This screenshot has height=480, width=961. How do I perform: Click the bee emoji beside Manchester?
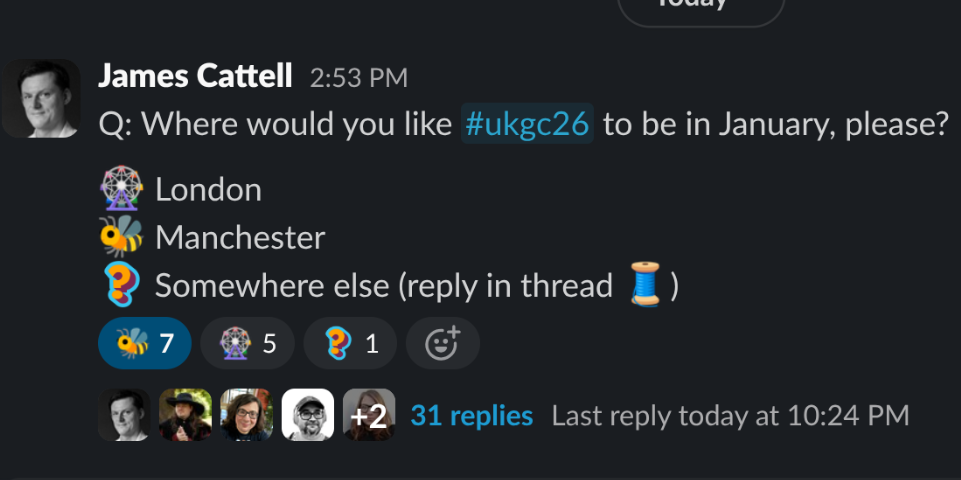[x=121, y=236]
